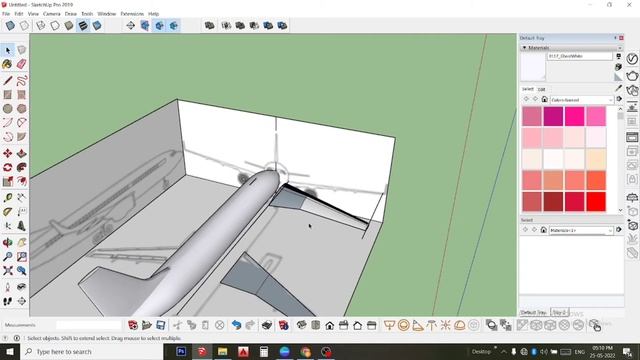Viewport: 640px width, 360px height.
Task: Activate the Orbit tool
Action: point(7,242)
